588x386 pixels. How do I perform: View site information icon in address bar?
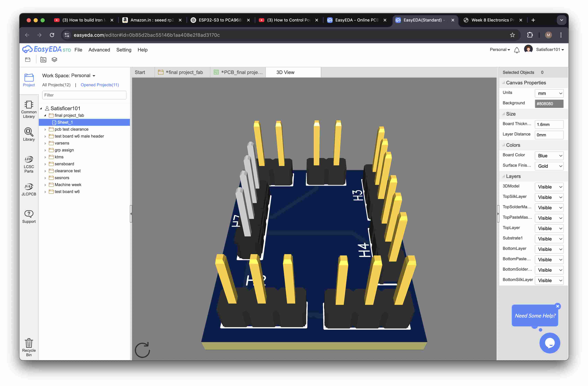point(67,35)
